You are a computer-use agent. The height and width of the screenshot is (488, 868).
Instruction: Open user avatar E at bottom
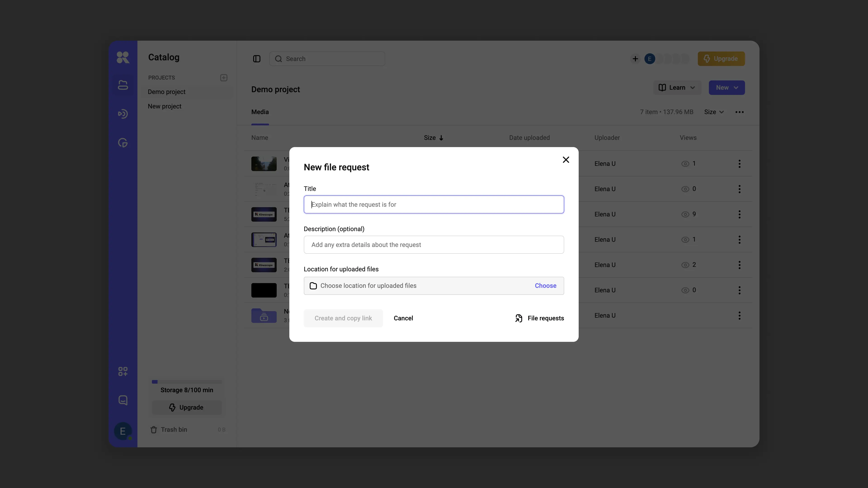click(123, 431)
